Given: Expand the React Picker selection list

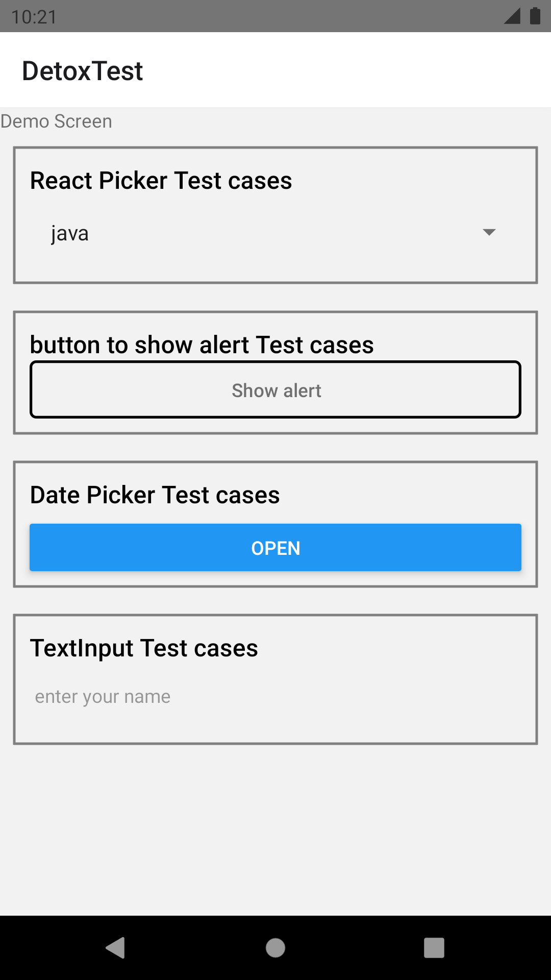Looking at the screenshot, I should (275, 233).
